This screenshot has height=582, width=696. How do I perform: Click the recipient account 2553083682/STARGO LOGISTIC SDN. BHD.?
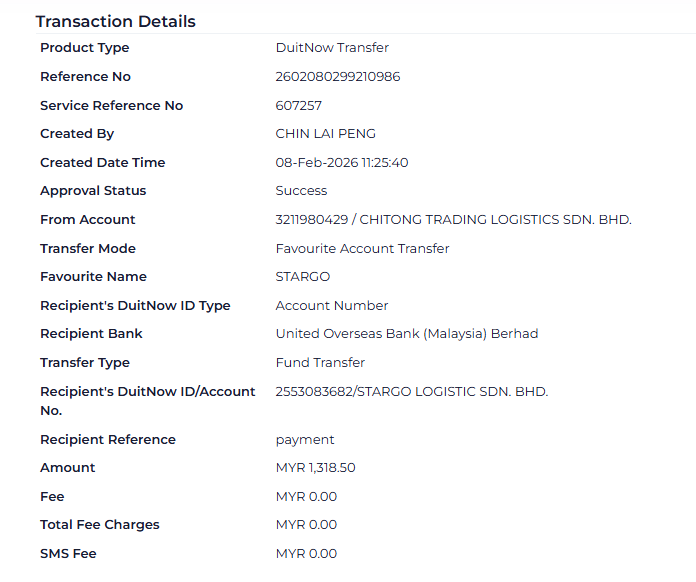click(411, 392)
